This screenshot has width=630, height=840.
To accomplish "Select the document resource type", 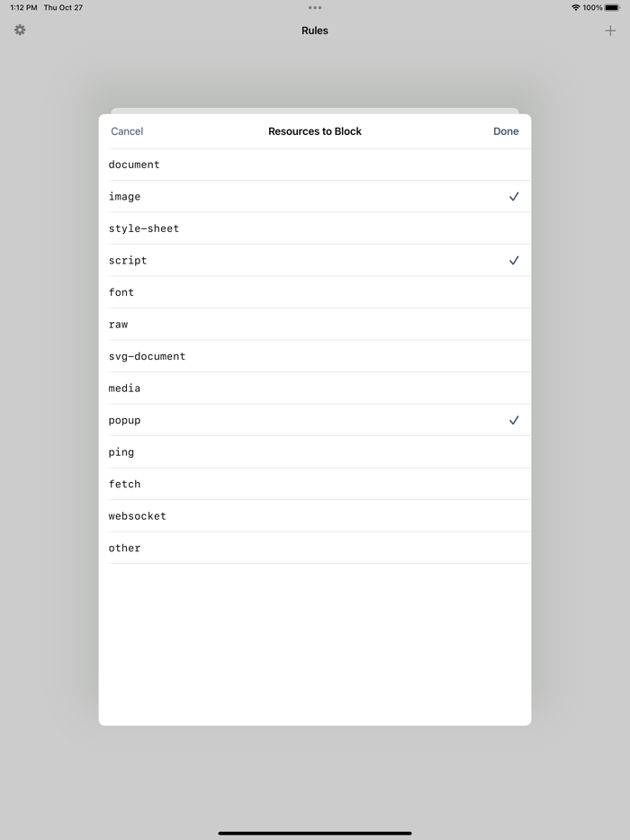I will [315, 165].
